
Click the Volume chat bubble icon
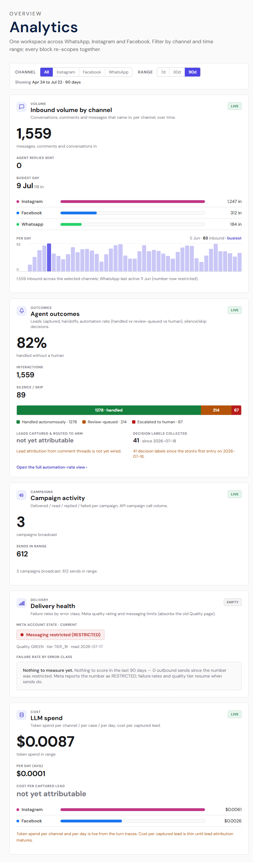pyautogui.click(x=22, y=107)
